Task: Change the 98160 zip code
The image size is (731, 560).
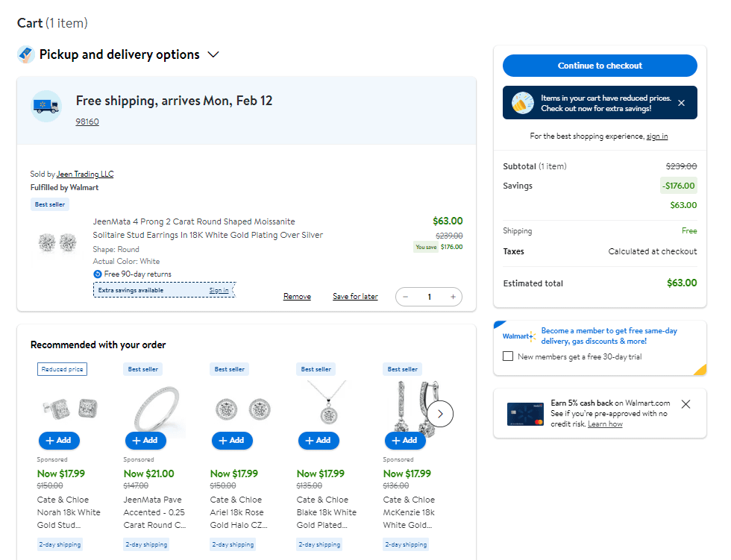Action: [87, 121]
